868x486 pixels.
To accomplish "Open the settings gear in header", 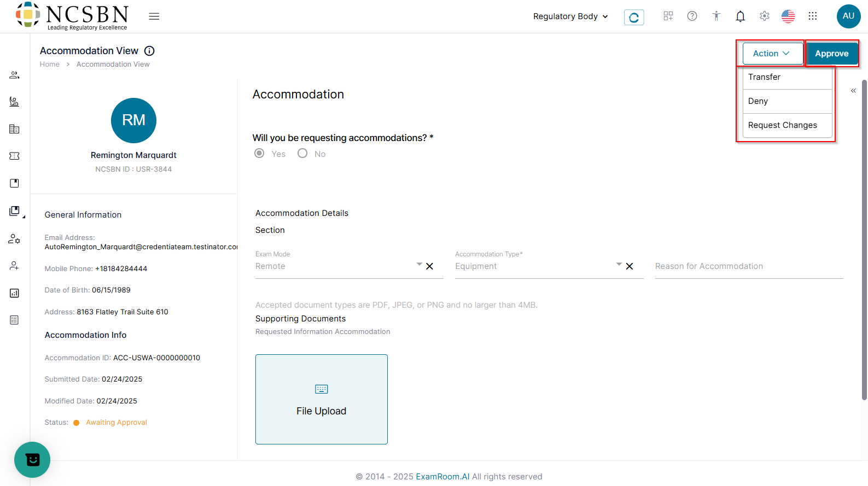I will point(764,16).
